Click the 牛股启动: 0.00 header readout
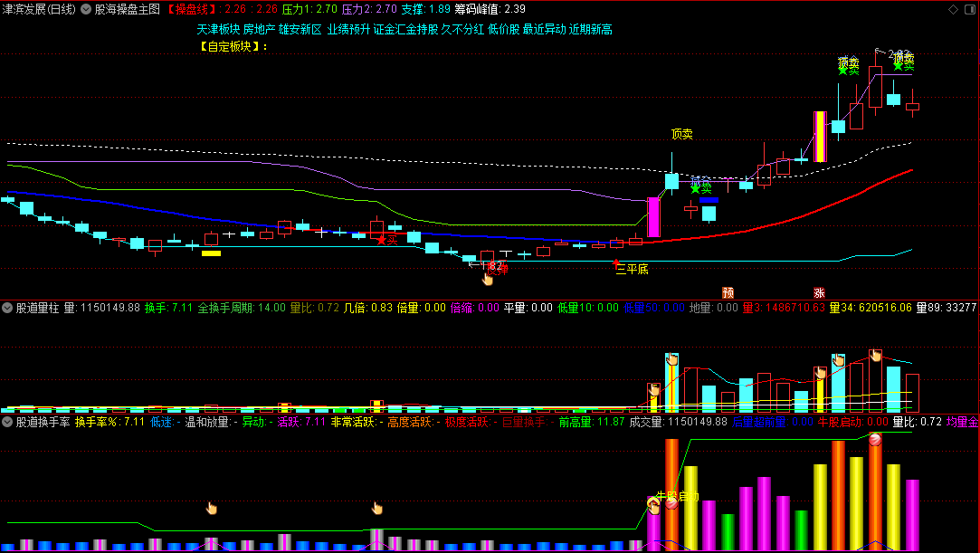 pyautogui.click(x=853, y=422)
